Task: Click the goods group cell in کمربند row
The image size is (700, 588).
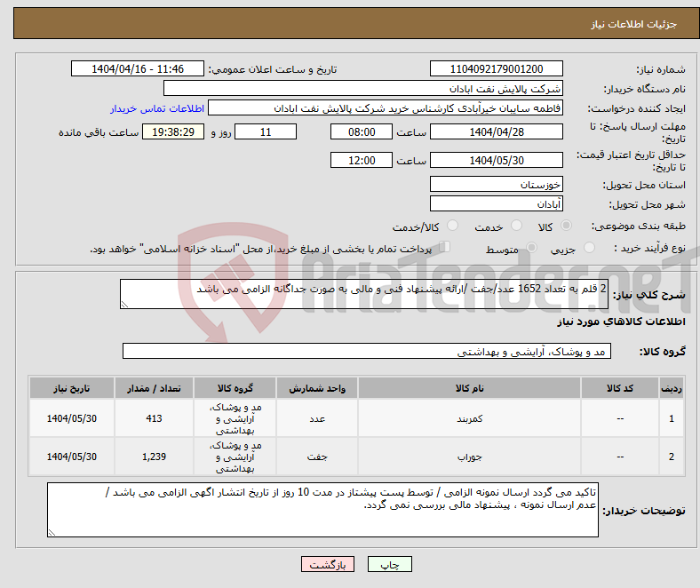Action: 235,418
